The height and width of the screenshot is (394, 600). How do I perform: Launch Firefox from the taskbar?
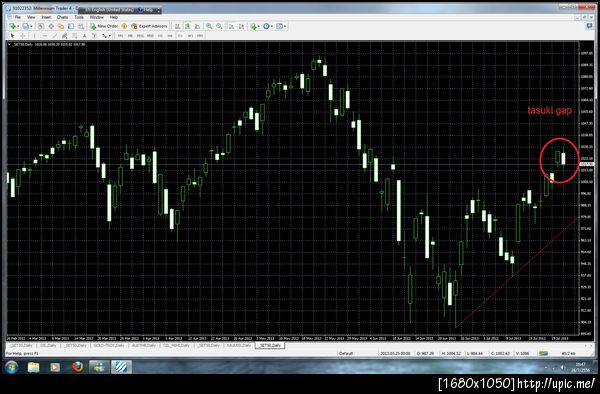point(78,367)
